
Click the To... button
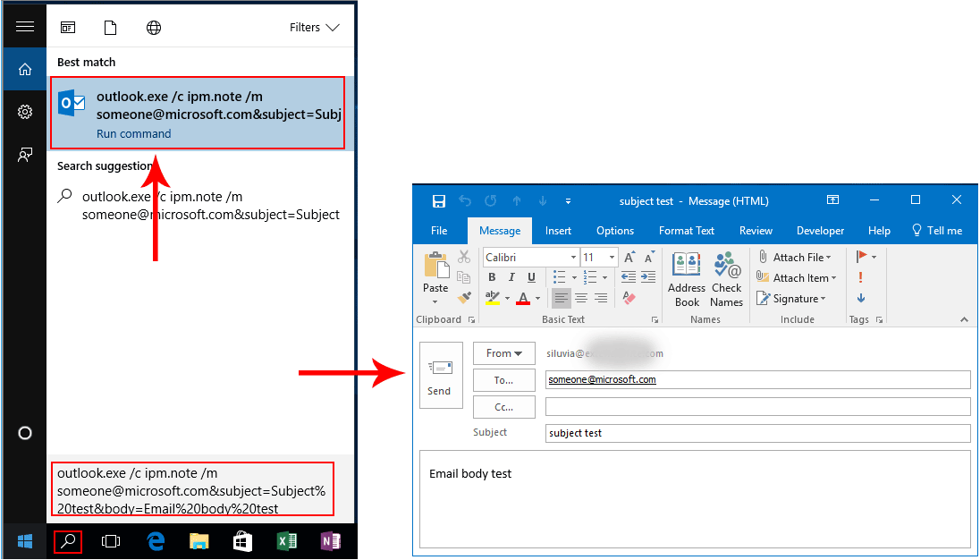coord(504,380)
